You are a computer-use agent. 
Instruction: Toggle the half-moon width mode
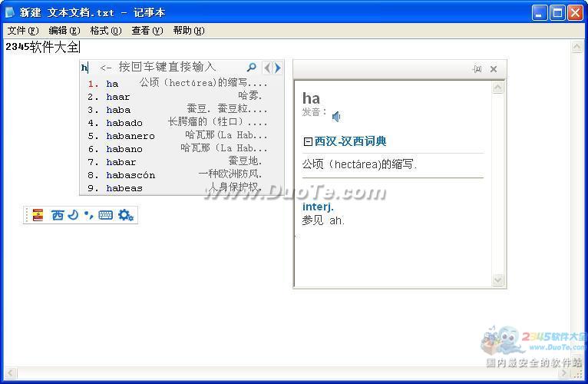(x=73, y=215)
